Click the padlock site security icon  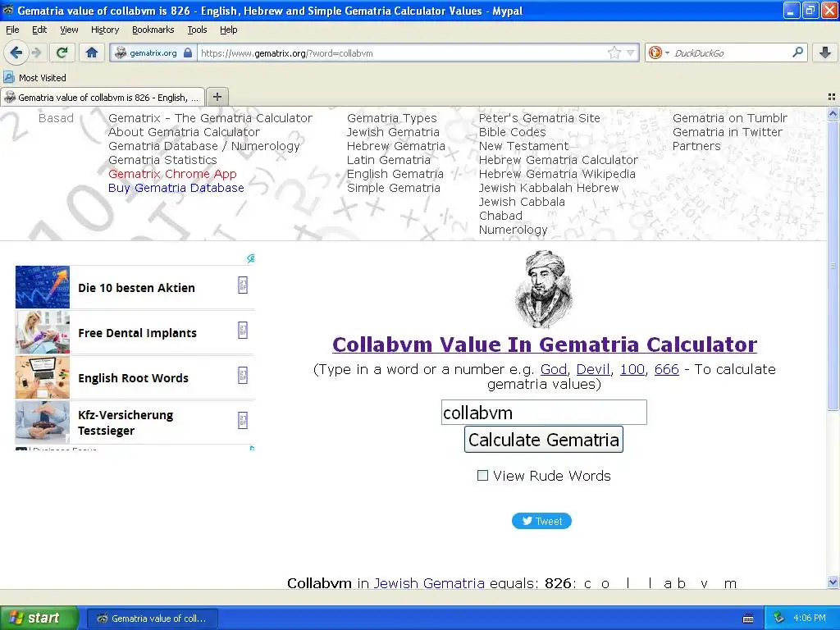pos(188,52)
